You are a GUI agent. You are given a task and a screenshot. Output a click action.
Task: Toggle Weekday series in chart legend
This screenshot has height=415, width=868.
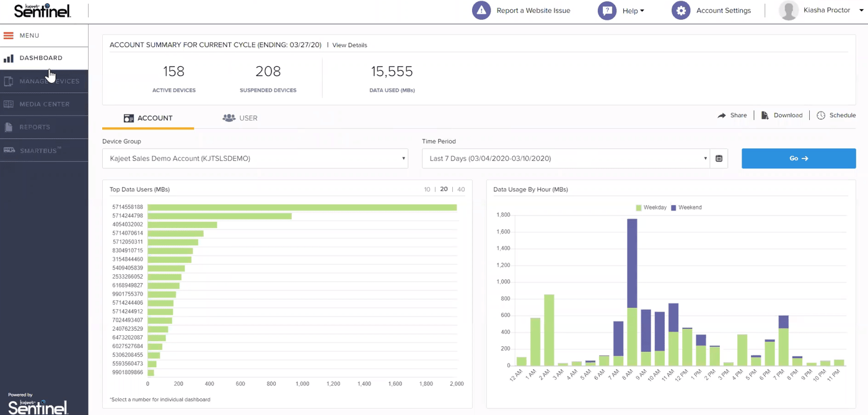(651, 207)
